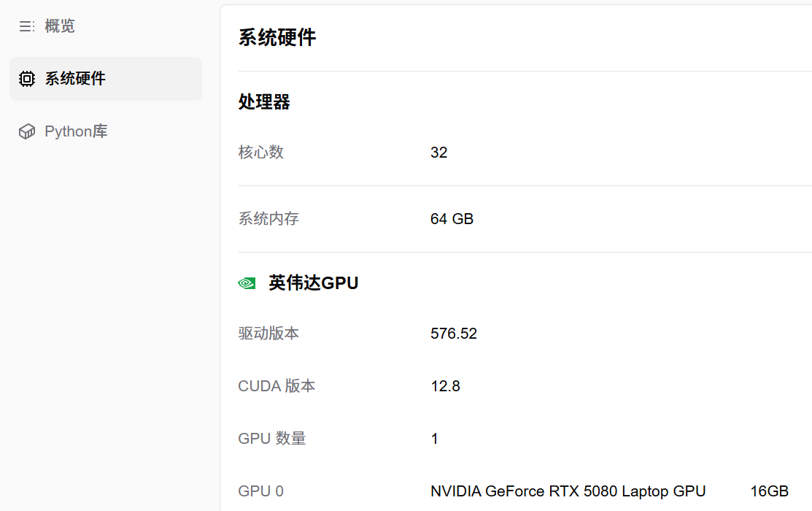
Task: Click the 驱动版本 row label
Action: [x=268, y=334]
